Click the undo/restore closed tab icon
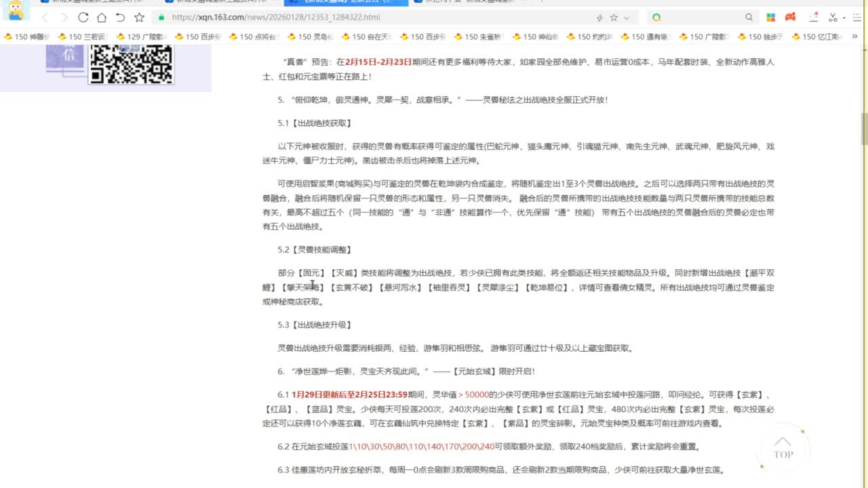 (x=120, y=18)
